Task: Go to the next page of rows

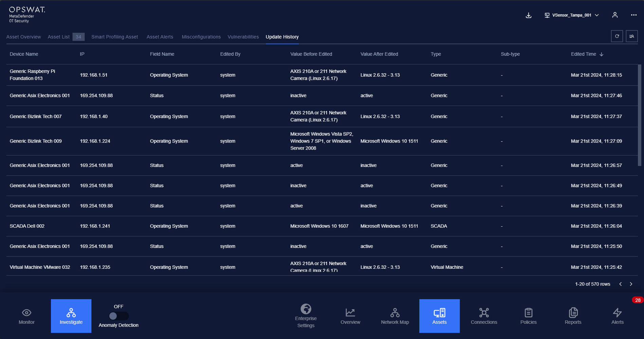Action: 631,284
